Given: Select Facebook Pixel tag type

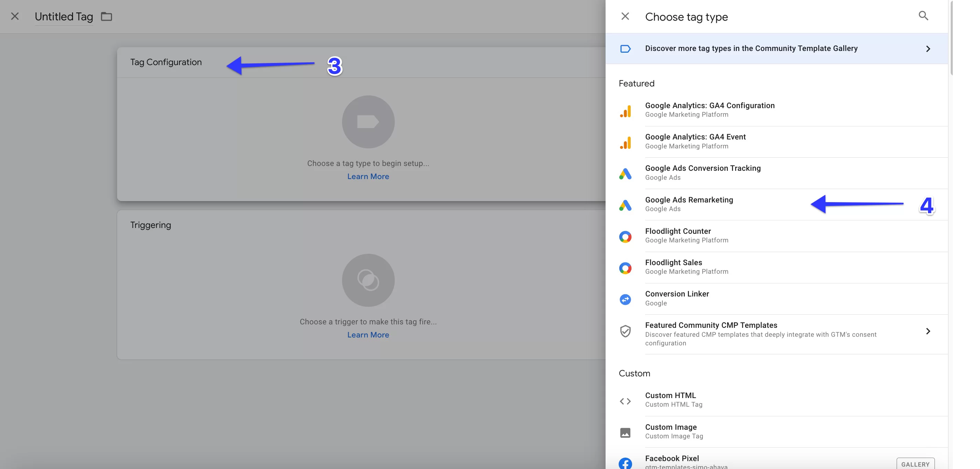Looking at the screenshot, I should pos(776,459).
